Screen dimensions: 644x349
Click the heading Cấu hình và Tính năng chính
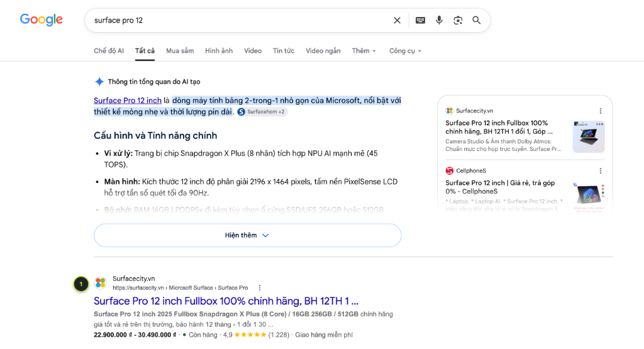pos(155,135)
